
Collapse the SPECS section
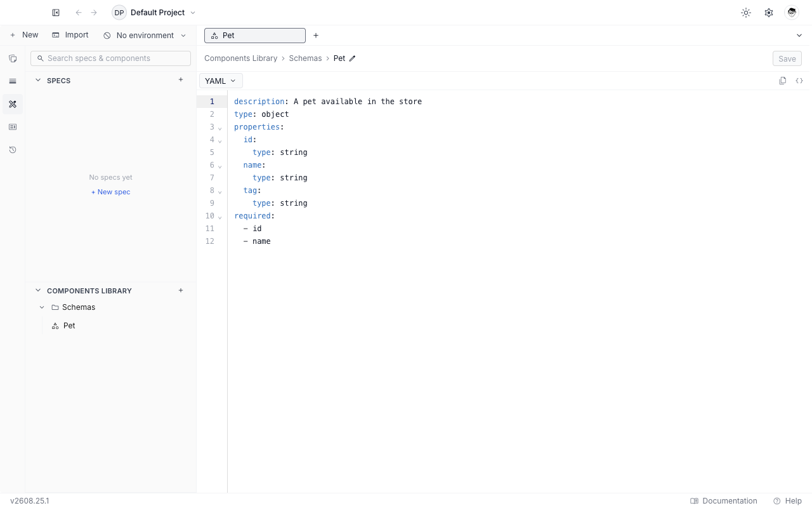[x=38, y=81]
